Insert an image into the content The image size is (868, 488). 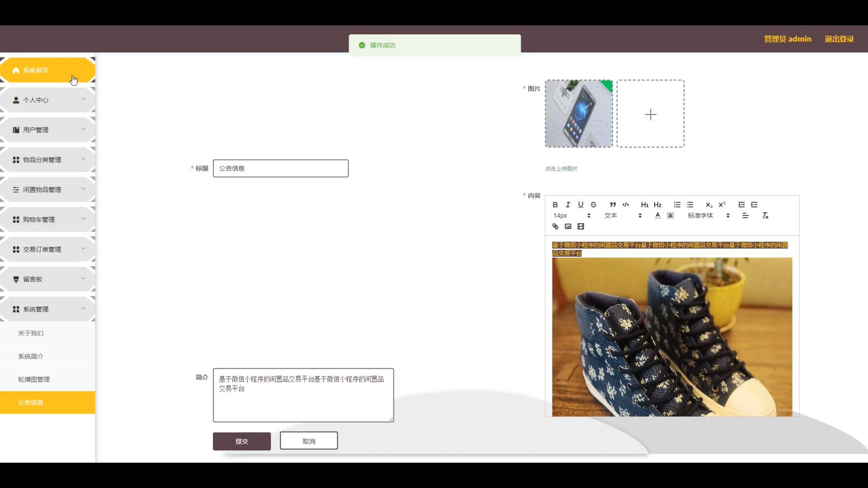[x=568, y=226]
